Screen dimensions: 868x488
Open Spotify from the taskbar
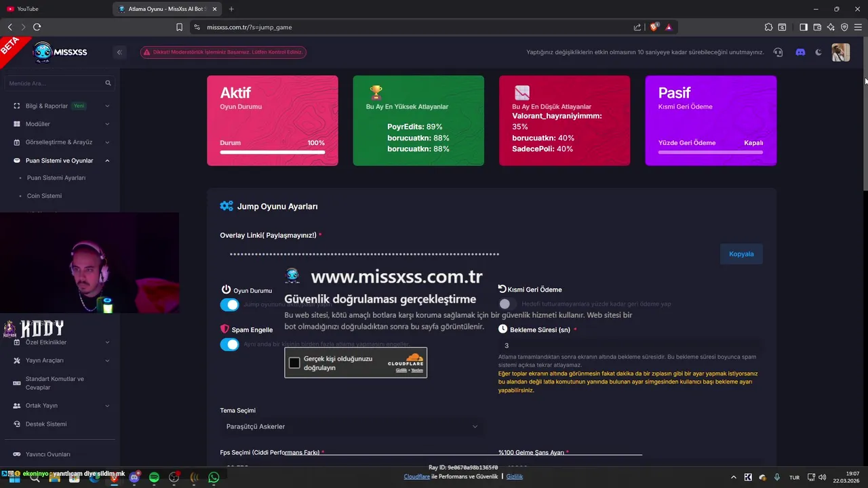[x=154, y=477]
